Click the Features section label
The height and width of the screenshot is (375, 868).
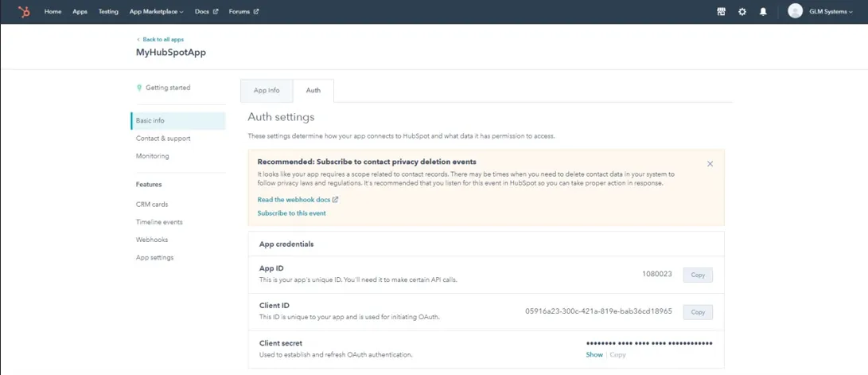[149, 185]
